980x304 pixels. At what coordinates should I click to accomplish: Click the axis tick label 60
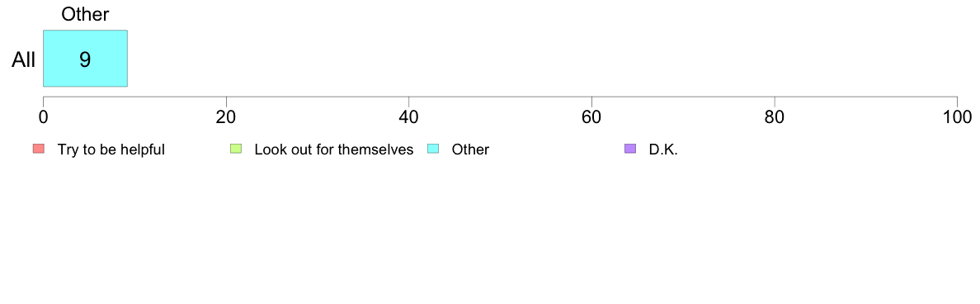click(591, 116)
